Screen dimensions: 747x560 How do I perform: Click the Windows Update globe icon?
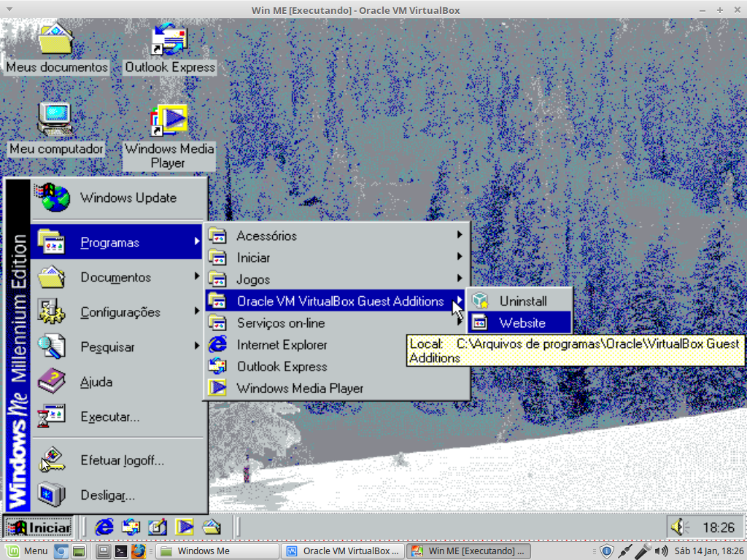(x=53, y=198)
